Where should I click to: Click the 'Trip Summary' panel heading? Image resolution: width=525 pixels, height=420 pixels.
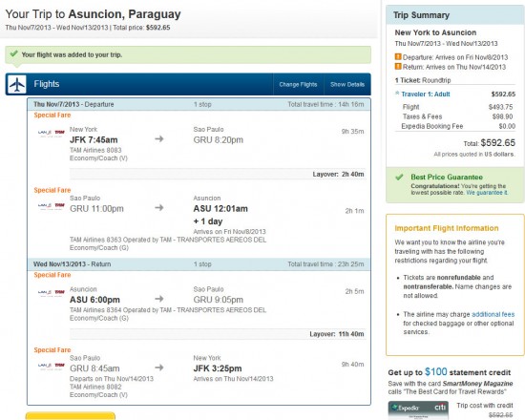[421, 15]
